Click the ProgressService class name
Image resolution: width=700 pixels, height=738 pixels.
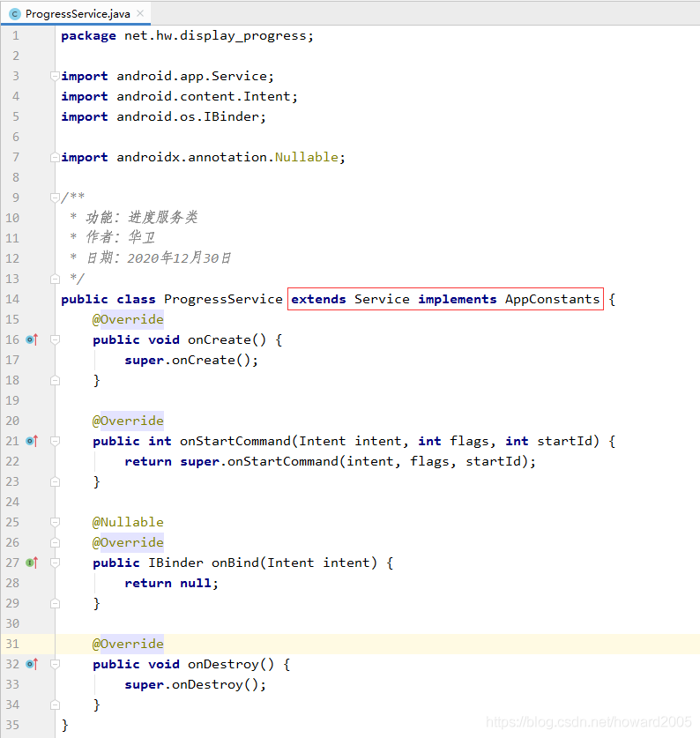click(223, 299)
